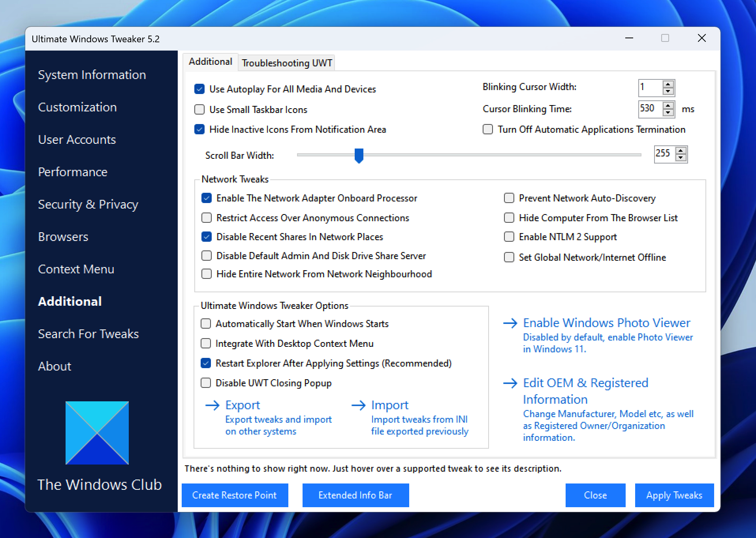Enable Automatically Start When Windows Starts
Viewport: 756px width, 538px height.
(206, 324)
